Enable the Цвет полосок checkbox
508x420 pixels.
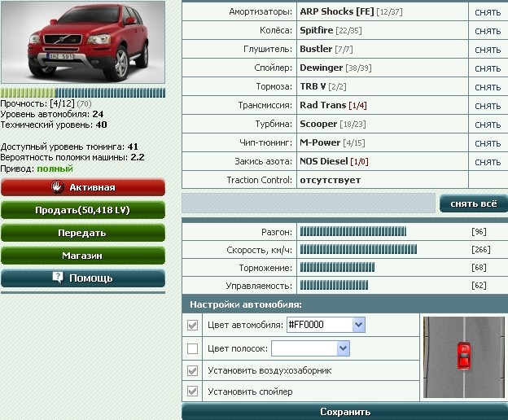(192, 348)
